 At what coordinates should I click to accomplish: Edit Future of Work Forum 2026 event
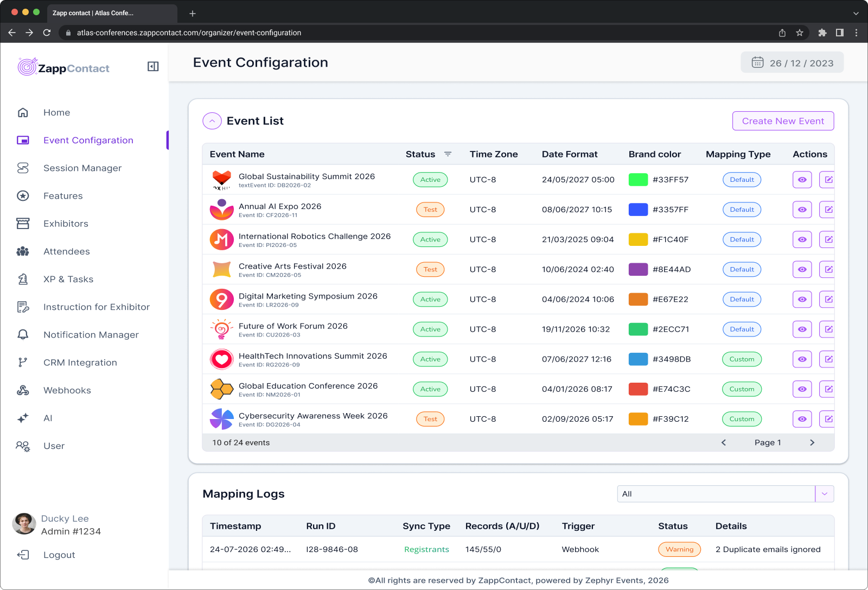click(827, 329)
